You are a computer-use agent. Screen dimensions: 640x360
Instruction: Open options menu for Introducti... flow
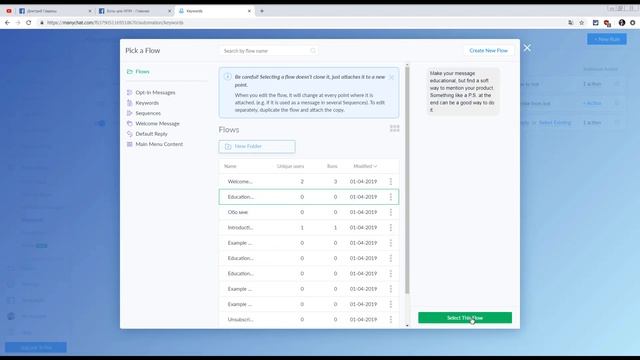(x=391, y=227)
